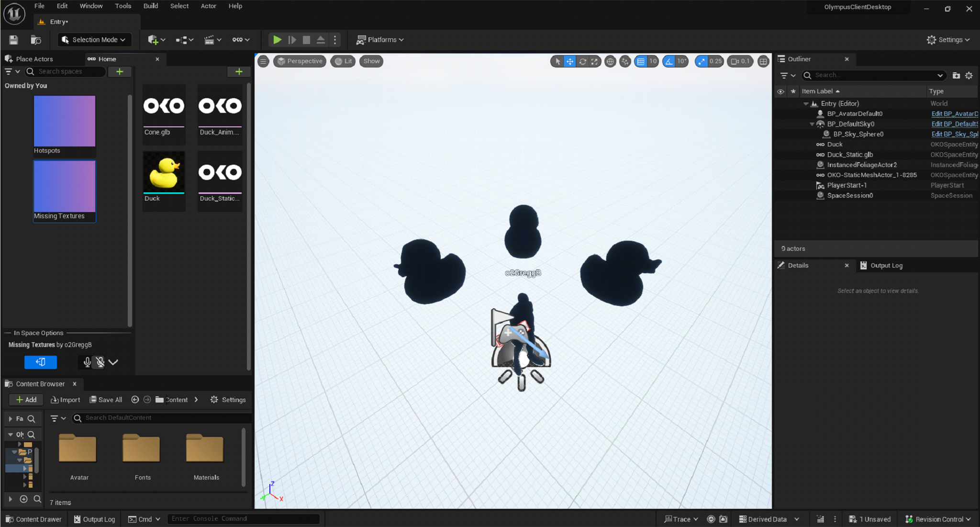Click the Edit BP_Sky_Sphere link

click(x=954, y=135)
